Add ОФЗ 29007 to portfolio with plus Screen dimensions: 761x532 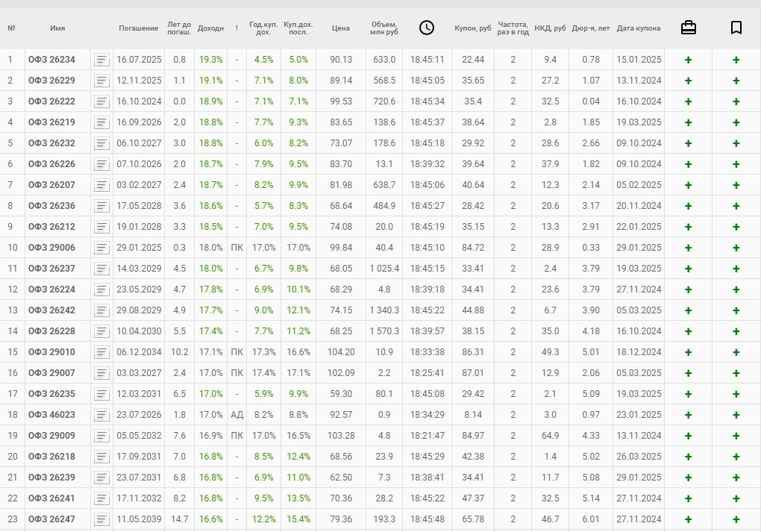click(688, 373)
